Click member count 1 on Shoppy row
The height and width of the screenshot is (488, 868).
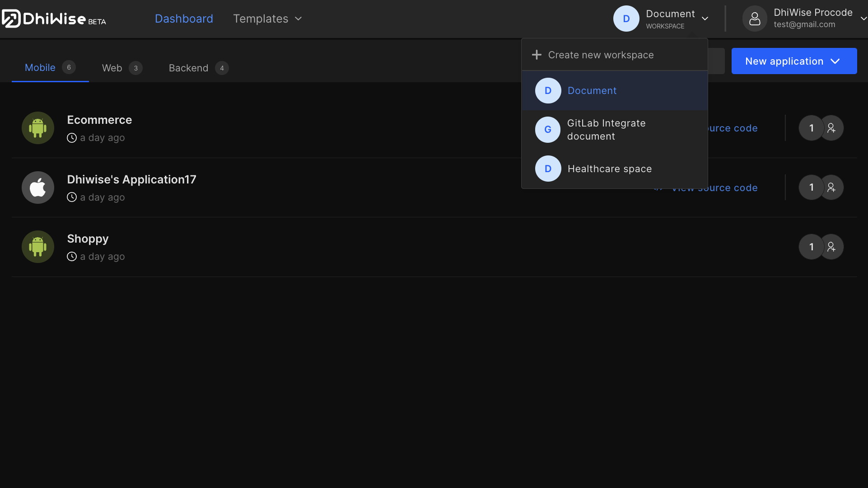coord(811,247)
